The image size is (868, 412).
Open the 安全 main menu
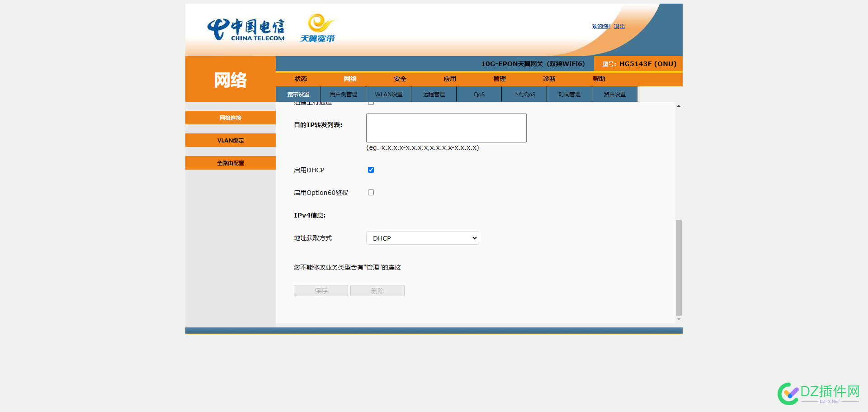[x=400, y=79]
